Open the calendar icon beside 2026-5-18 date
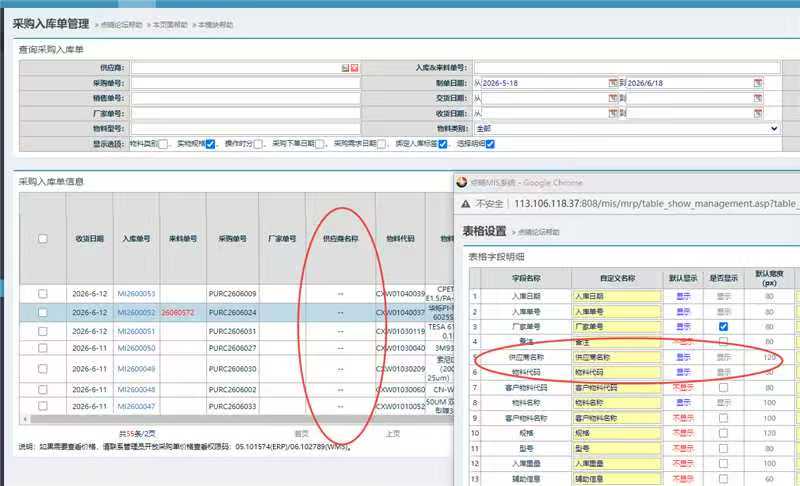 pos(613,83)
